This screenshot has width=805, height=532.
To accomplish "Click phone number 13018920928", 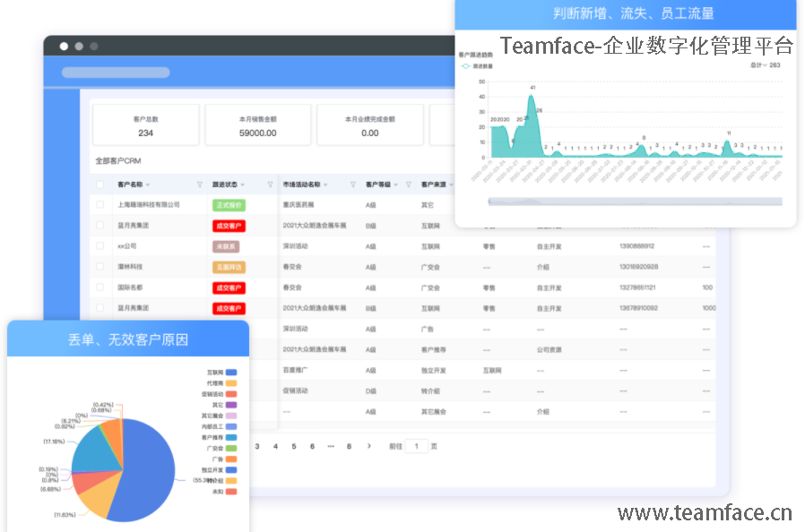I will (x=638, y=267).
